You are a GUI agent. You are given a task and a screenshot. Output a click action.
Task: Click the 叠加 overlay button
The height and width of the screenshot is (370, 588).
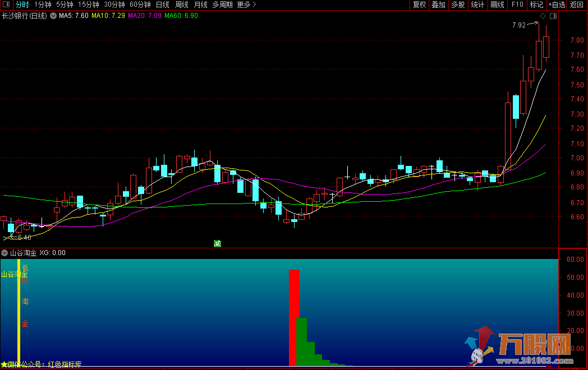click(438, 4)
